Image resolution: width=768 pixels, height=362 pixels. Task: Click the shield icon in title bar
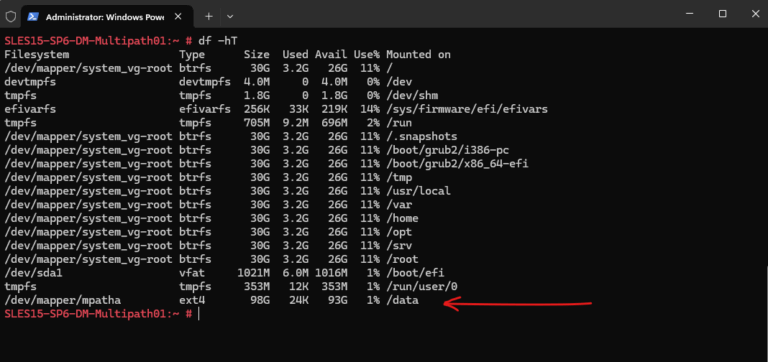[x=10, y=16]
